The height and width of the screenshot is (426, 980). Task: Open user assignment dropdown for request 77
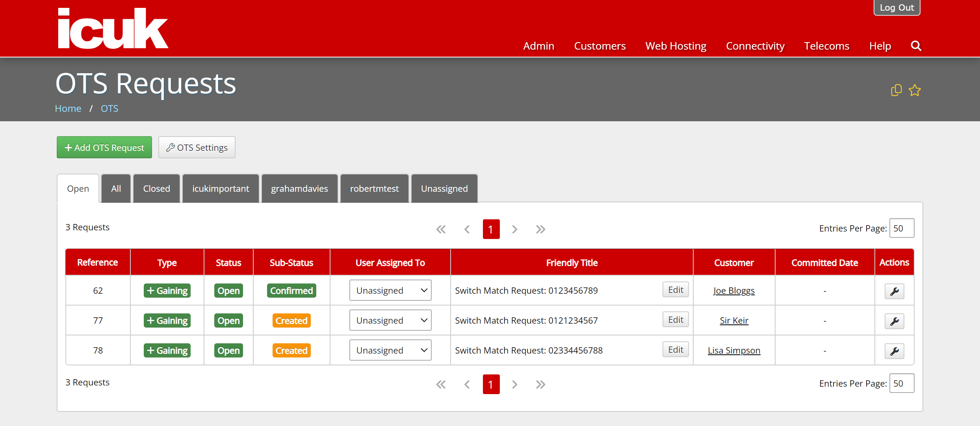pos(390,320)
